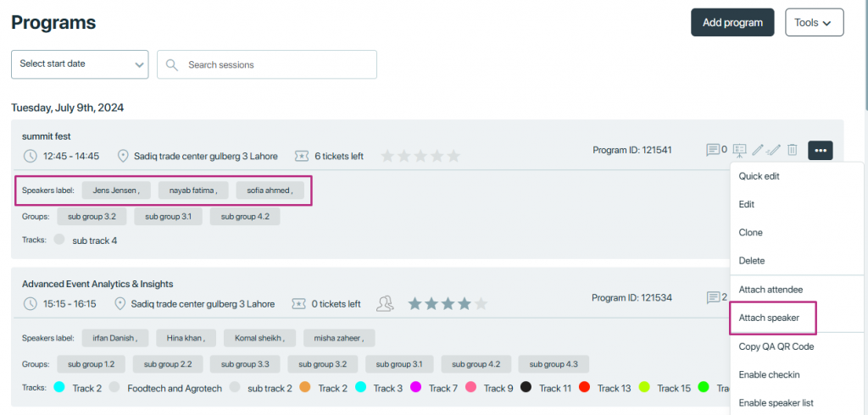
Task: Select Clone in the options menu
Action: tap(751, 233)
